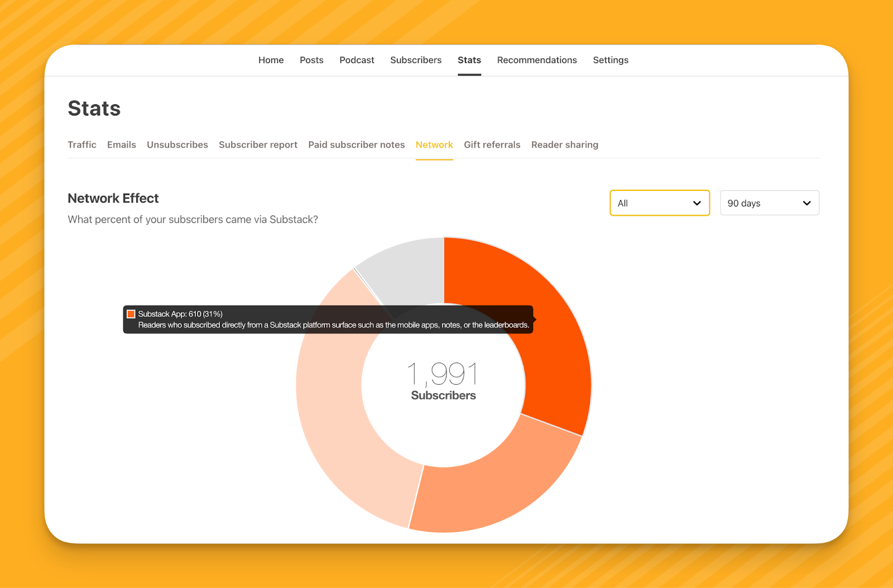Image resolution: width=893 pixels, height=588 pixels.
Task: Click the "Substack App: 610 (31%)" tooltip text
Action: 180,314
